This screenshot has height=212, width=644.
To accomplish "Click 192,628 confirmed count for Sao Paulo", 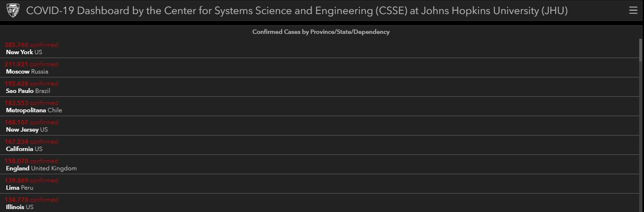I will coord(31,84).
